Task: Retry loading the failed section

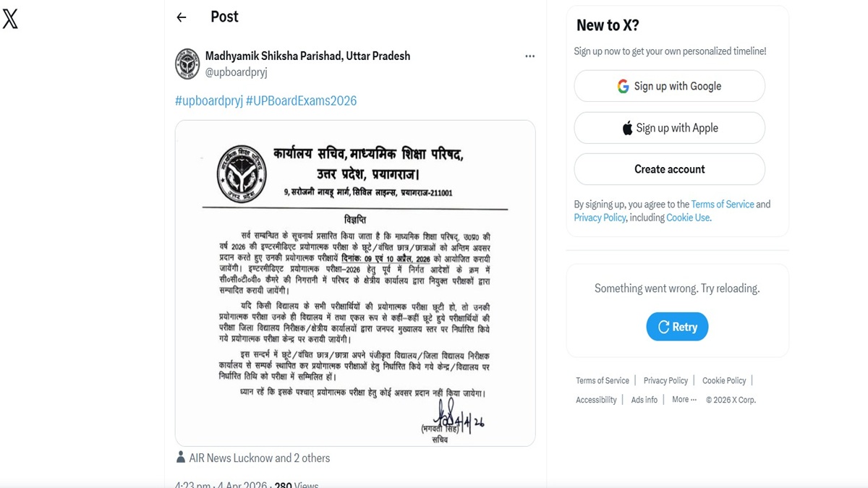Action: click(677, 327)
